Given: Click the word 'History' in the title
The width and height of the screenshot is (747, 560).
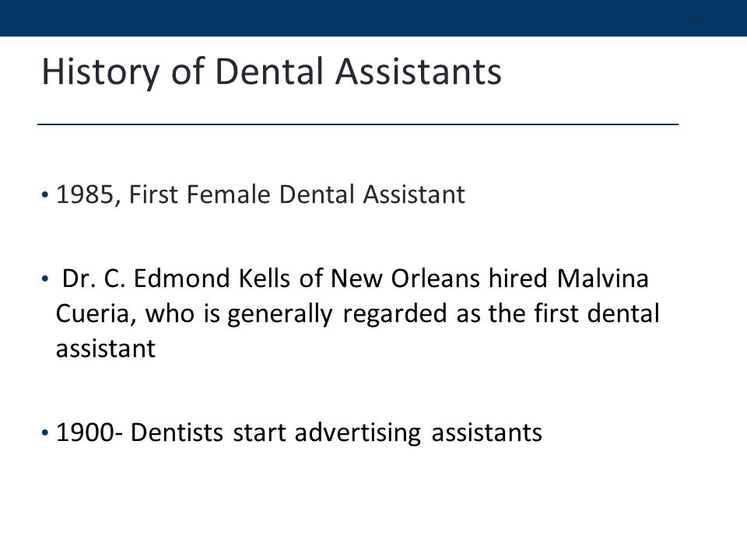Looking at the screenshot, I should 100,72.
